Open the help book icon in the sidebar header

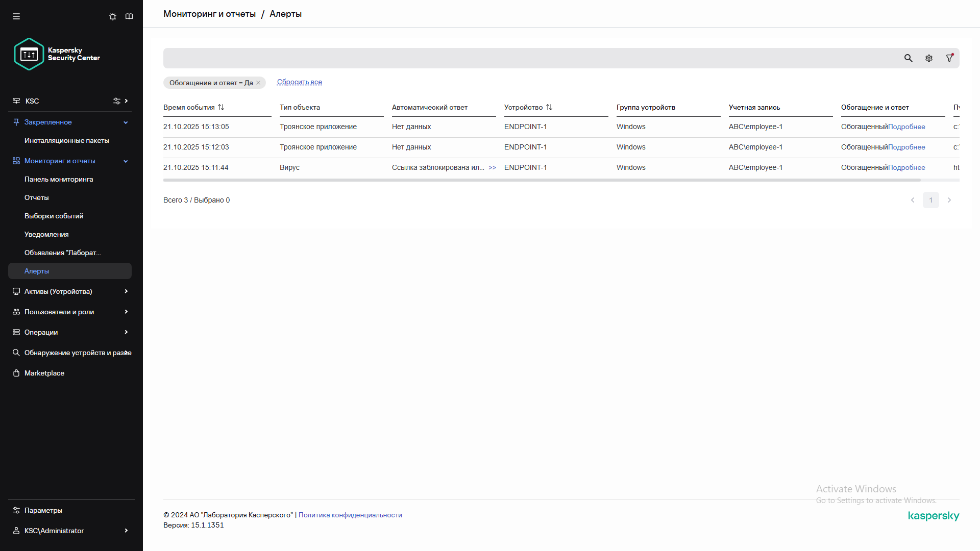pos(129,16)
